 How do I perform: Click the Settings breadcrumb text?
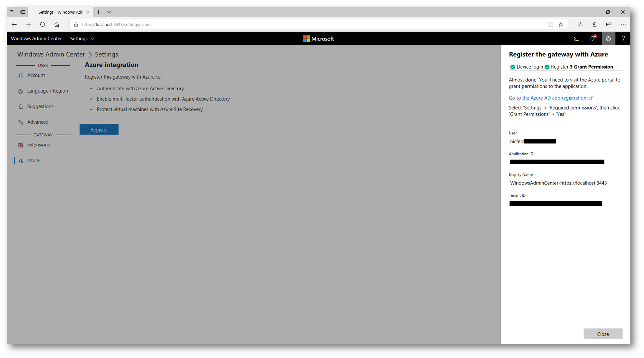coord(107,54)
